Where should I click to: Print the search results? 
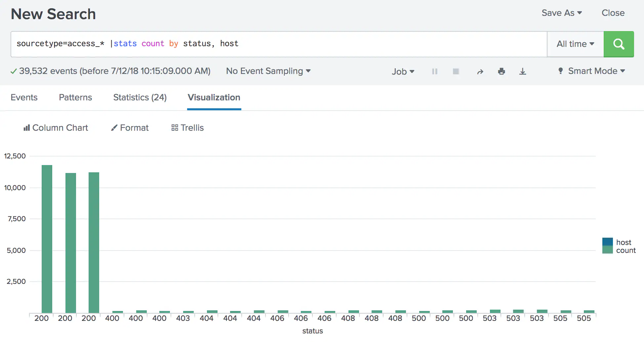pyautogui.click(x=502, y=71)
